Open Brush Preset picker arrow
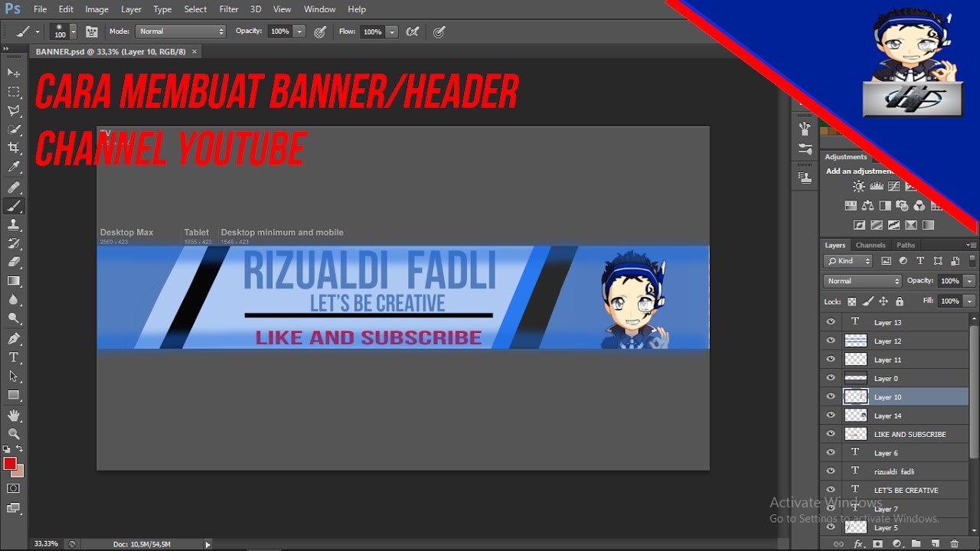The image size is (980, 551). (x=73, y=31)
